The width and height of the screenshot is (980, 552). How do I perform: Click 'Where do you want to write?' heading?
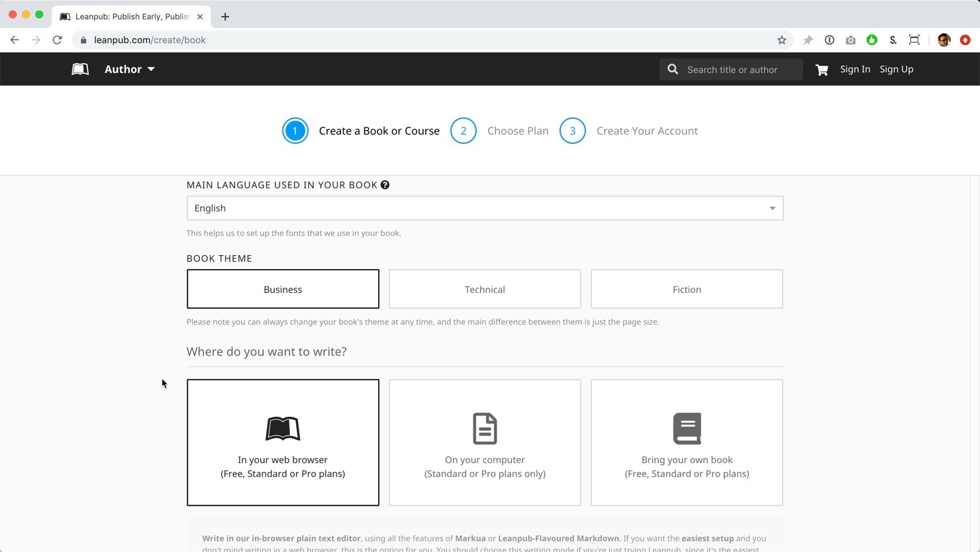[x=266, y=351]
